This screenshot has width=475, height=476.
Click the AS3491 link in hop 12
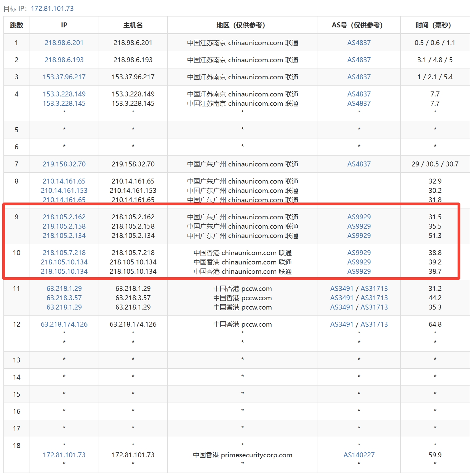pyautogui.click(x=342, y=324)
